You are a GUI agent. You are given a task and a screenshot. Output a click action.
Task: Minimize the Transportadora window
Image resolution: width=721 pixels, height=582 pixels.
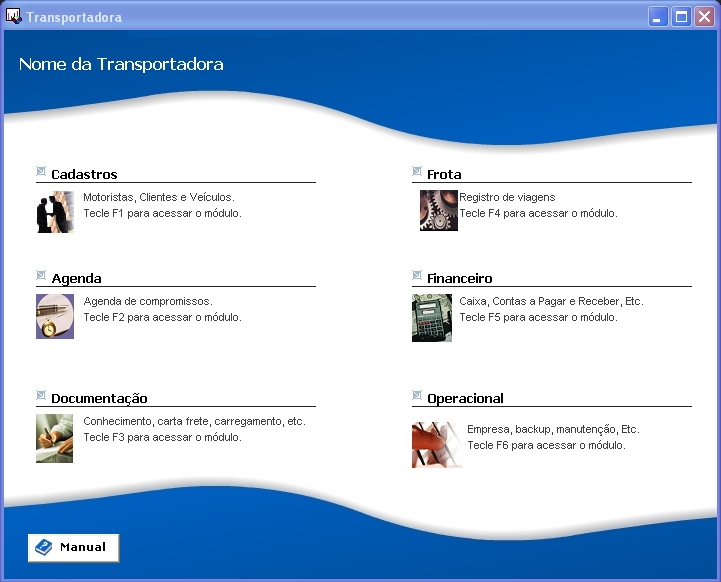click(x=657, y=17)
